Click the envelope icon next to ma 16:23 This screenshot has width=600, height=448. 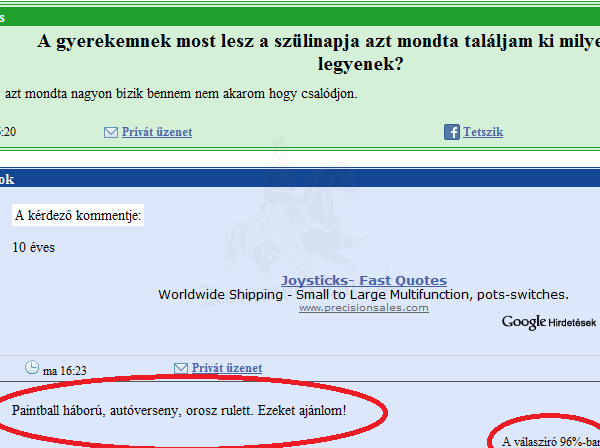[181, 368]
